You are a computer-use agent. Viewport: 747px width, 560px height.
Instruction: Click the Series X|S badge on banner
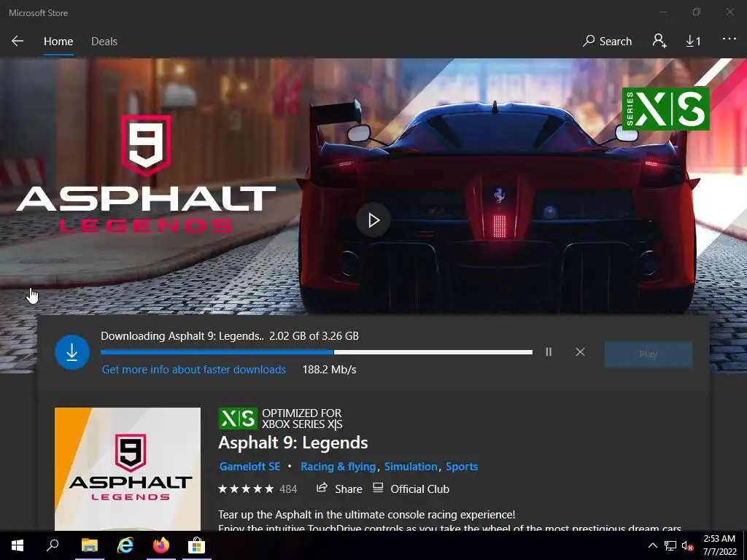[665, 109]
